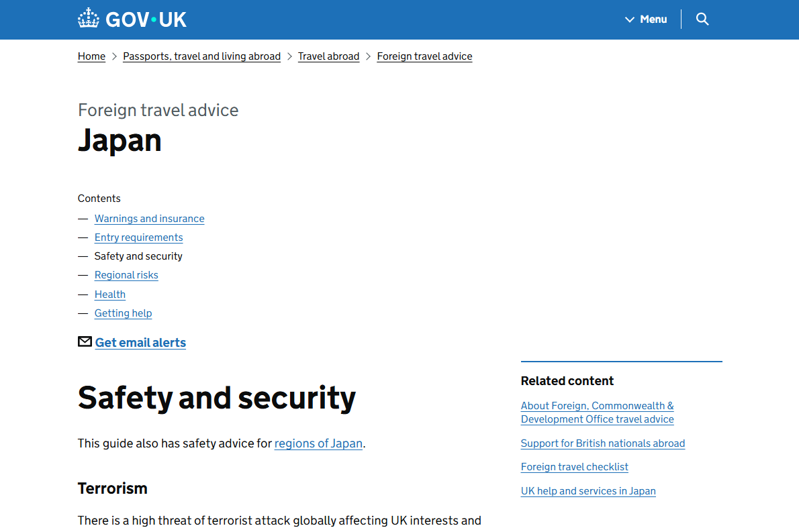This screenshot has height=532, width=799.
Task: Select Regional risks in contents
Action: (126, 275)
